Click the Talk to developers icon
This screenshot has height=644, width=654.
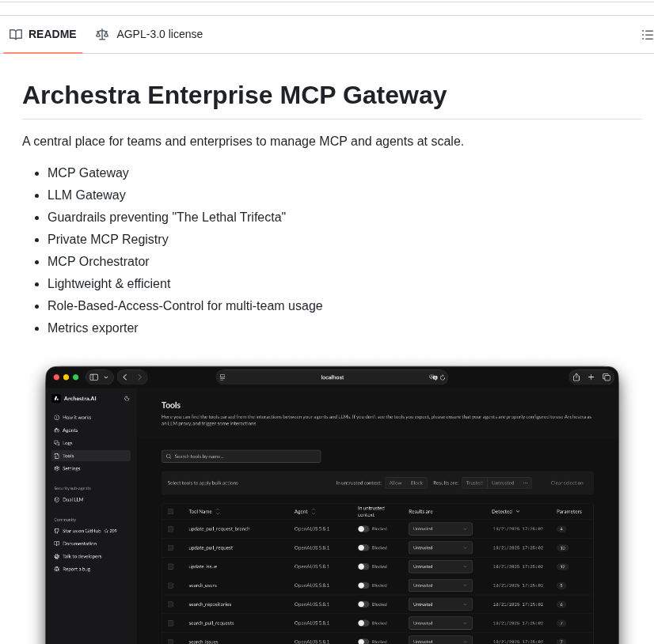[x=56, y=556]
